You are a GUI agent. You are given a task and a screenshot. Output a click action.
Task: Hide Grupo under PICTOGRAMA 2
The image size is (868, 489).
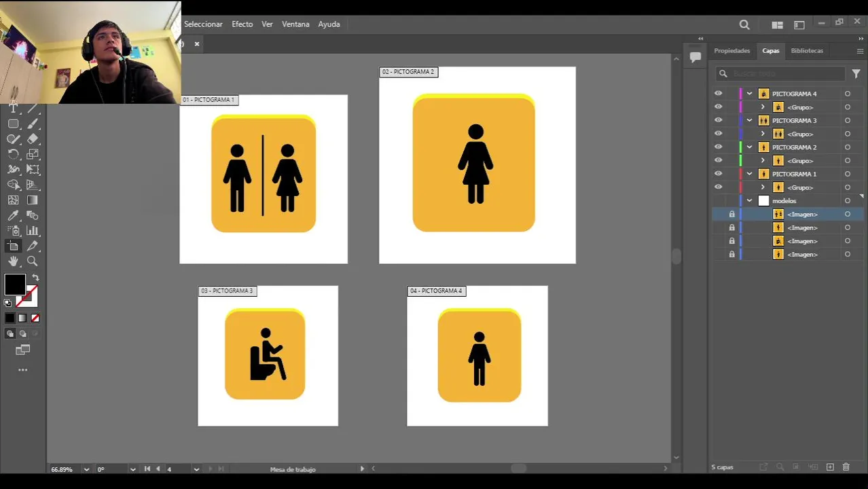718,160
